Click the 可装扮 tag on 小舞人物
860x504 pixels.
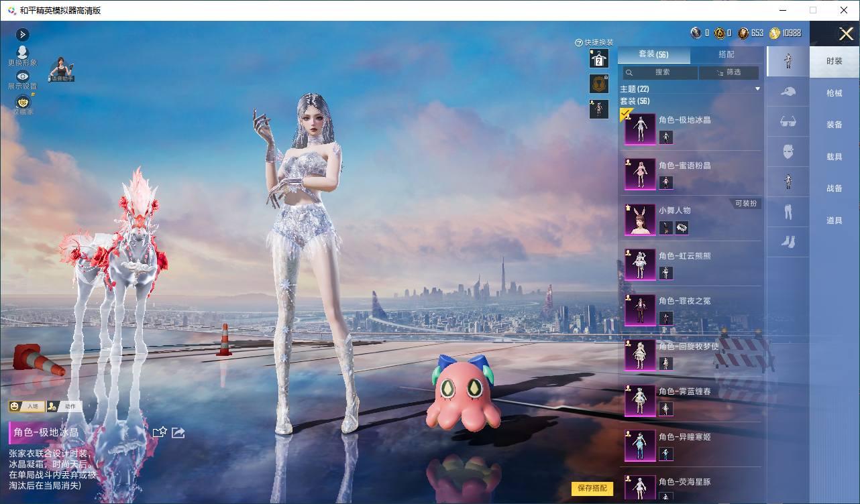[x=745, y=203]
